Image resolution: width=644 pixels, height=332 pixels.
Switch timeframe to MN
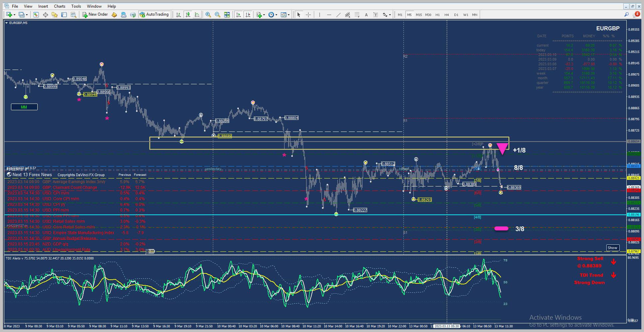[x=475, y=15]
